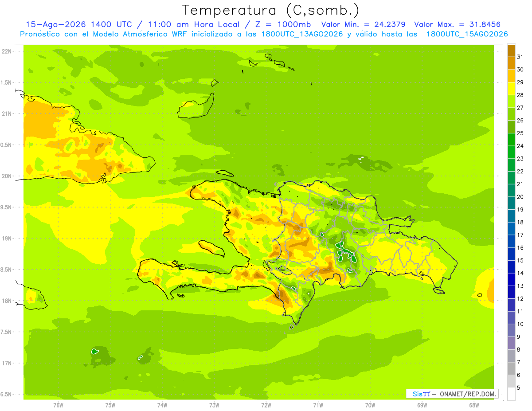Click legend value '24' on the color scale
This screenshot has height=411, width=532.
[520, 146]
